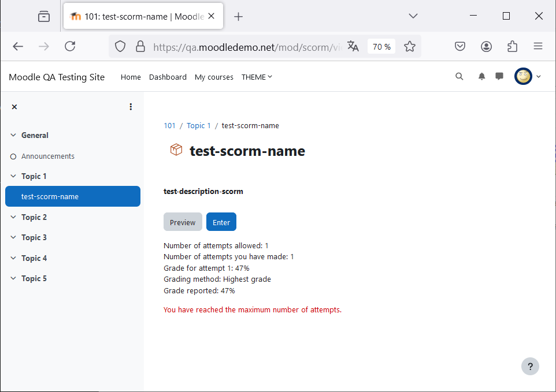Open a new browser tab

coord(238,16)
